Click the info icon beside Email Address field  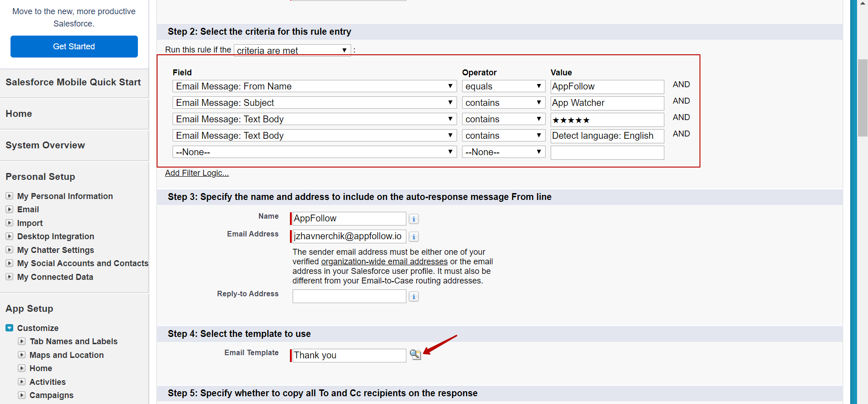[x=414, y=237]
